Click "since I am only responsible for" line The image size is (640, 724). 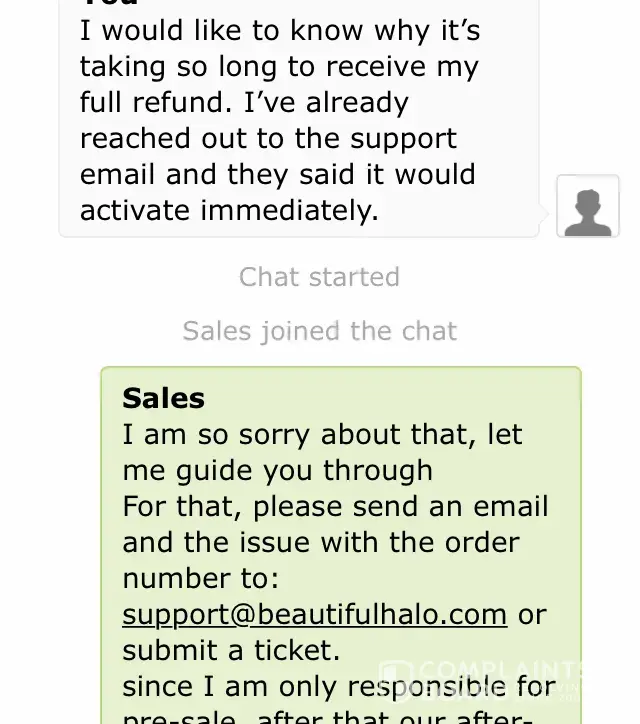339,686
